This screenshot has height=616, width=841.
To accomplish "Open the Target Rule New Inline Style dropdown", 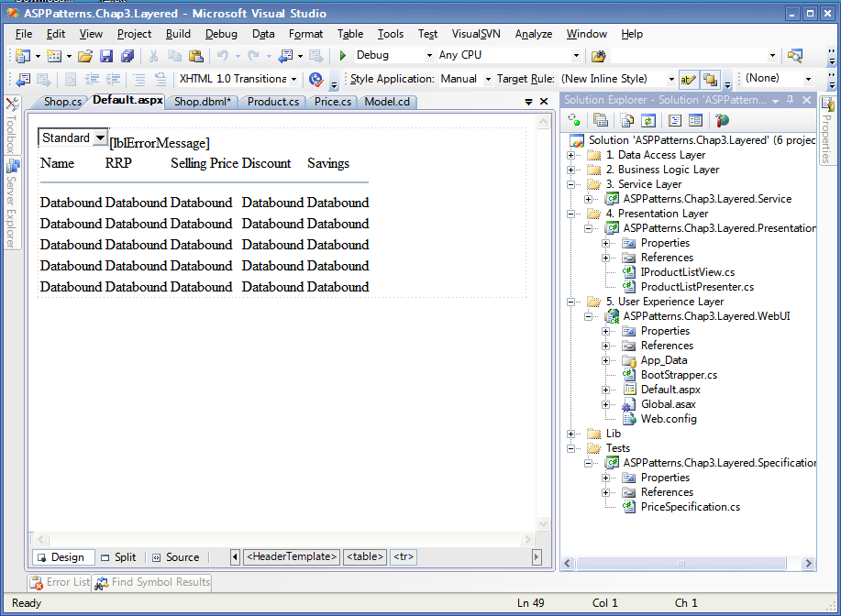I will point(671,79).
